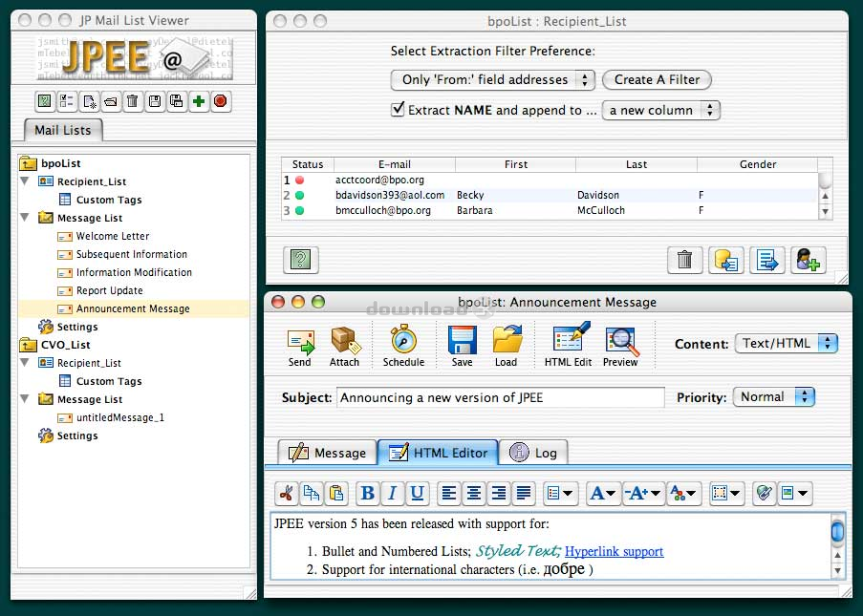Viewport: 863px width, 616px height.
Task: Open the Schedule stopwatch icon
Action: (x=403, y=346)
